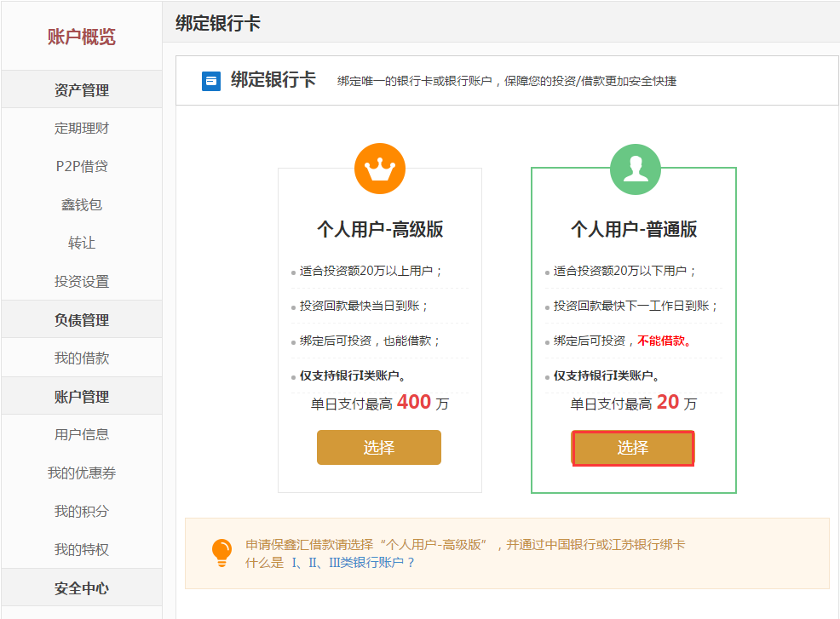Click the green user avatar icon for 普通版

pos(636,169)
